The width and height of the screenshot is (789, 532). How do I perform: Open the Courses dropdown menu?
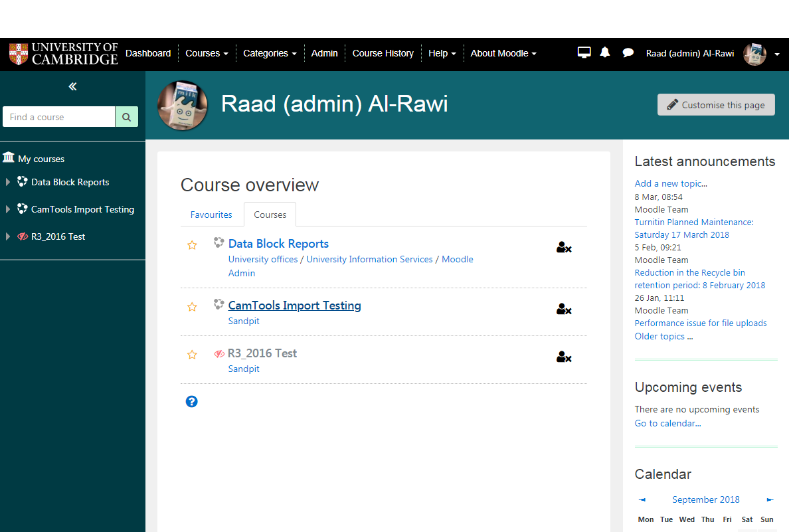[207, 53]
